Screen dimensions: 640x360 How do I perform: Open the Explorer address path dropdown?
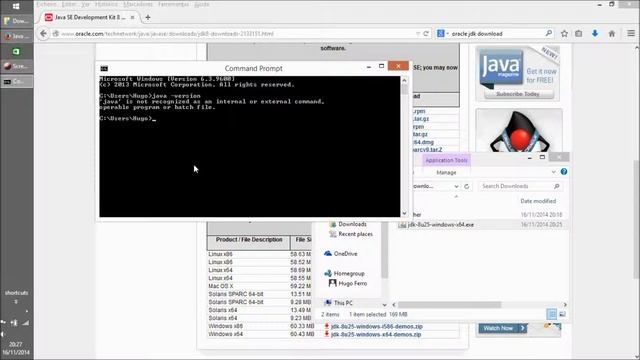[456, 186]
